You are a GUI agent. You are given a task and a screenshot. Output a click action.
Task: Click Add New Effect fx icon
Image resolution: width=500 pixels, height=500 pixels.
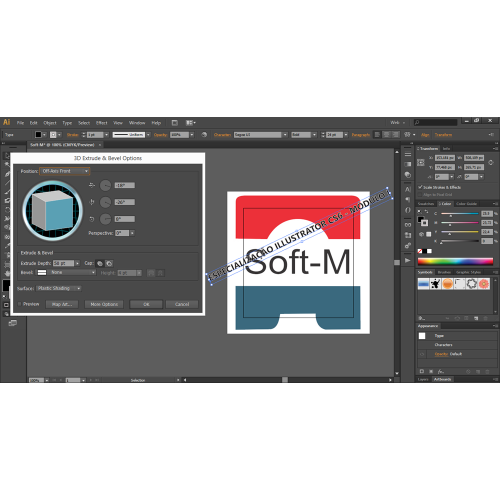click(x=441, y=371)
